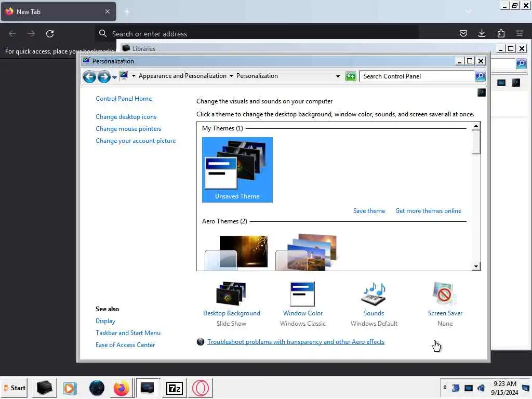The image size is (532, 399).
Task: Select the second Aero theme with landscape photos
Action: coord(307,252)
